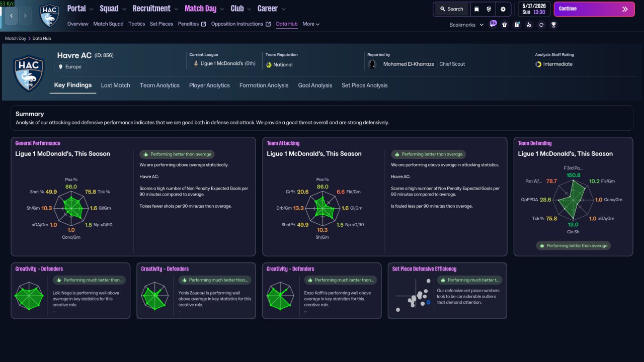Switch to the Set Piece Analysis tab
Viewport: 644px width, 362px height.
(x=364, y=85)
